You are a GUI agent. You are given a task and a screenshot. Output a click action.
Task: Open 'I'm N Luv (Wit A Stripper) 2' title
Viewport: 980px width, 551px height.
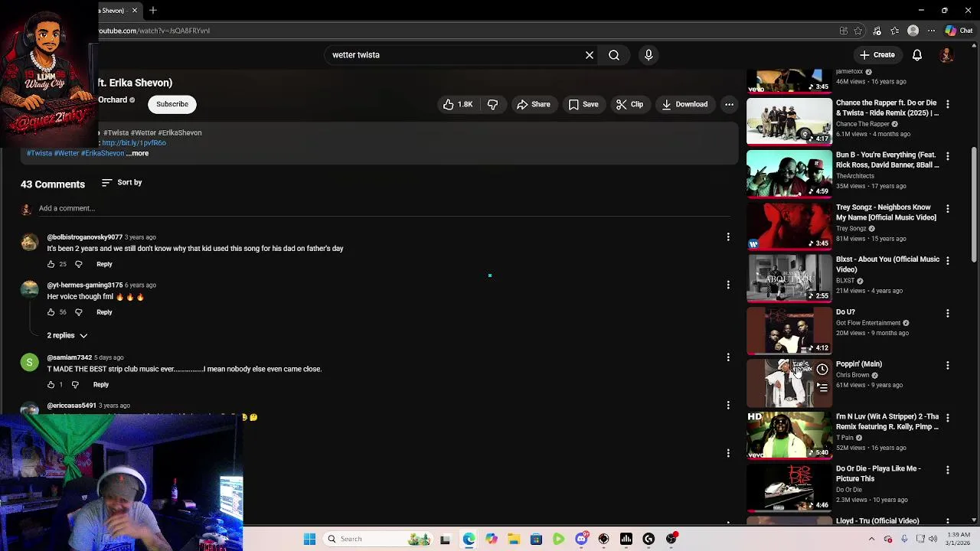(x=887, y=422)
